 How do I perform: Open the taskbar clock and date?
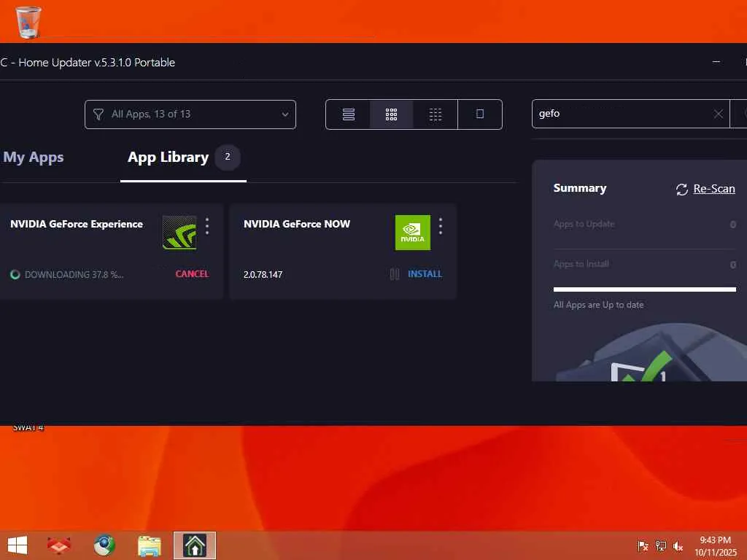tap(715, 545)
